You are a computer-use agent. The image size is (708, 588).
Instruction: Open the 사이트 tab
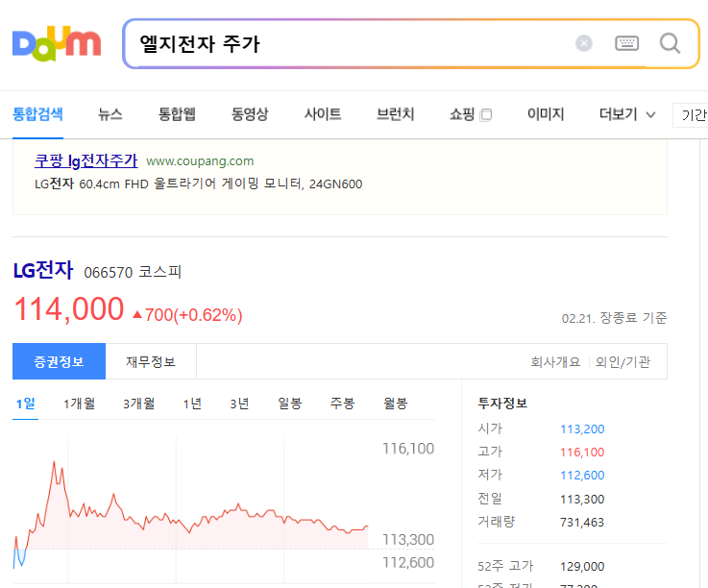[x=323, y=113]
